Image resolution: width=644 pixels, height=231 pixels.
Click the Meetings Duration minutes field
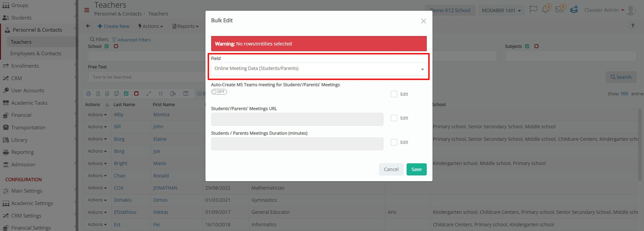[297, 144]
